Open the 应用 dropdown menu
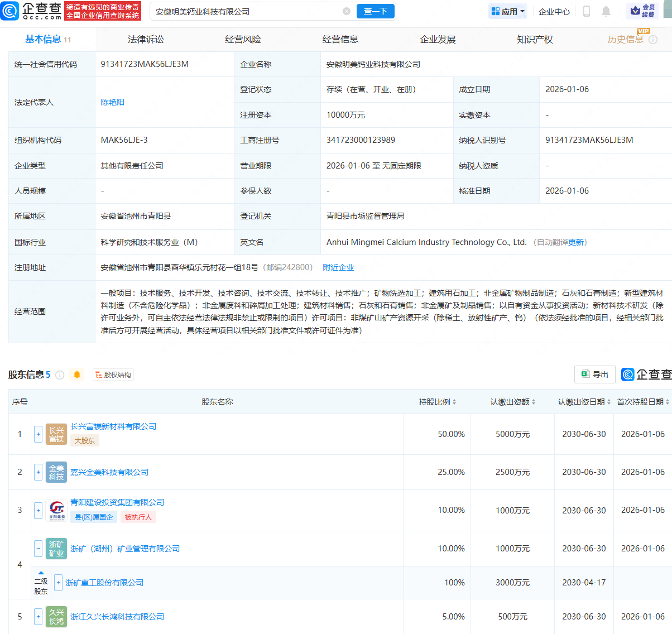Screen dimensions: 672x634 pos(508,11)
